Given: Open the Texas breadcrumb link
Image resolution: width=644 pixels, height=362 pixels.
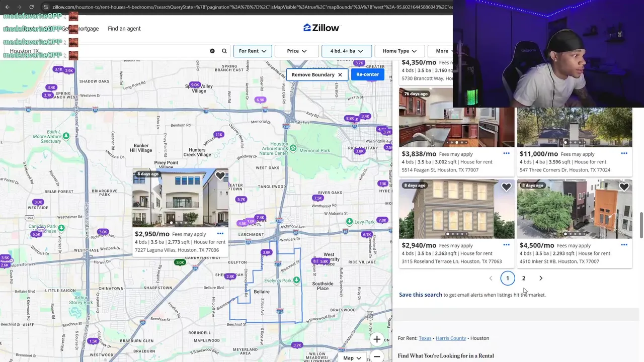Looking at the screenshot, I should coord(425,338).
